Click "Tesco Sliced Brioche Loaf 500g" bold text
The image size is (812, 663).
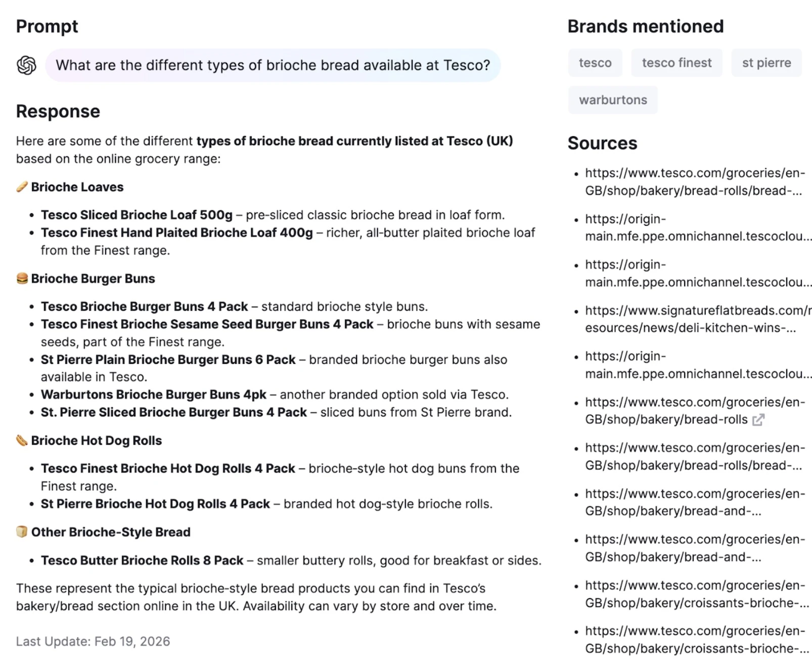[x=137, y=215]
